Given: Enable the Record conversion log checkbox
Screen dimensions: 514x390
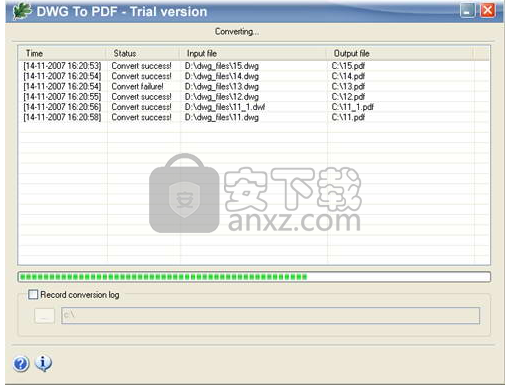Looking at the screenshot, I should click(33, 294).
